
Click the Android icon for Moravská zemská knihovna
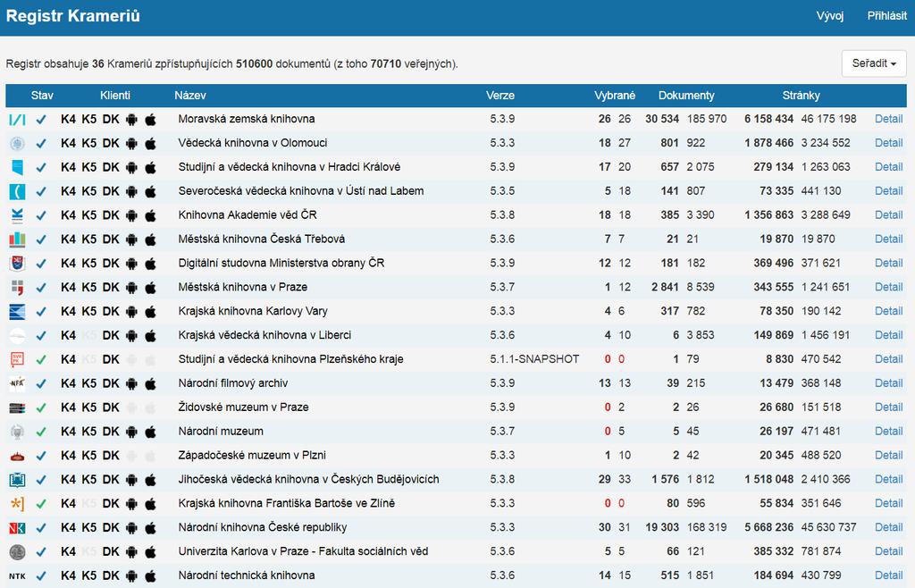131,119
